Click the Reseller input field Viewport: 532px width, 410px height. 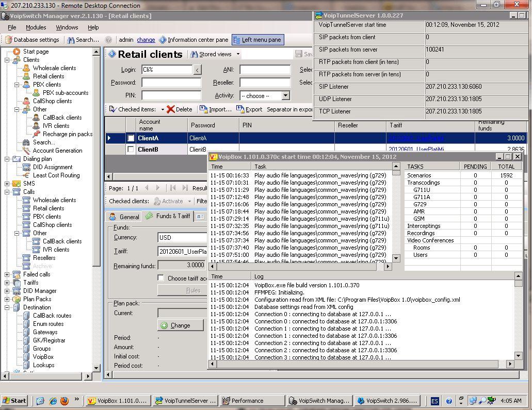(x=265, y=83)
